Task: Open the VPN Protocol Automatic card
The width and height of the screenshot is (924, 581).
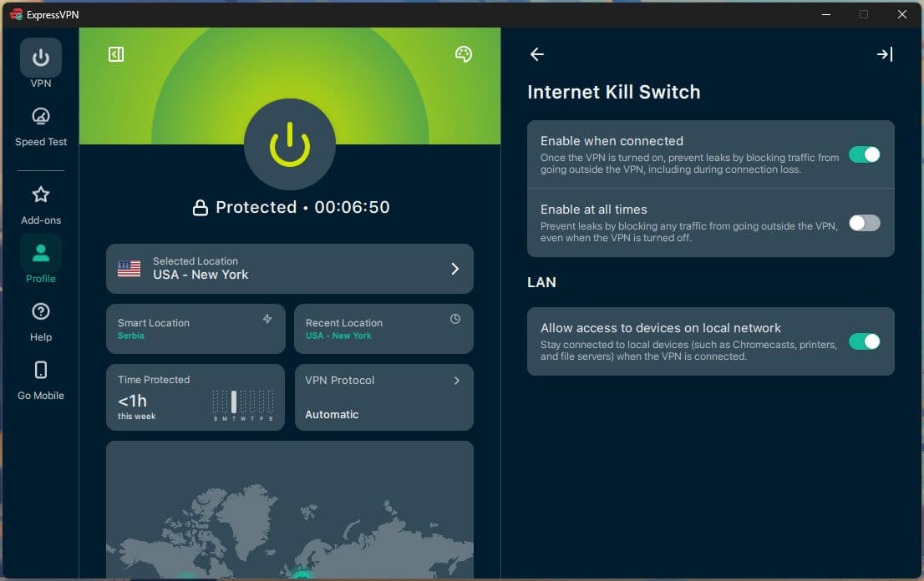Action: [x=383, y=397]
